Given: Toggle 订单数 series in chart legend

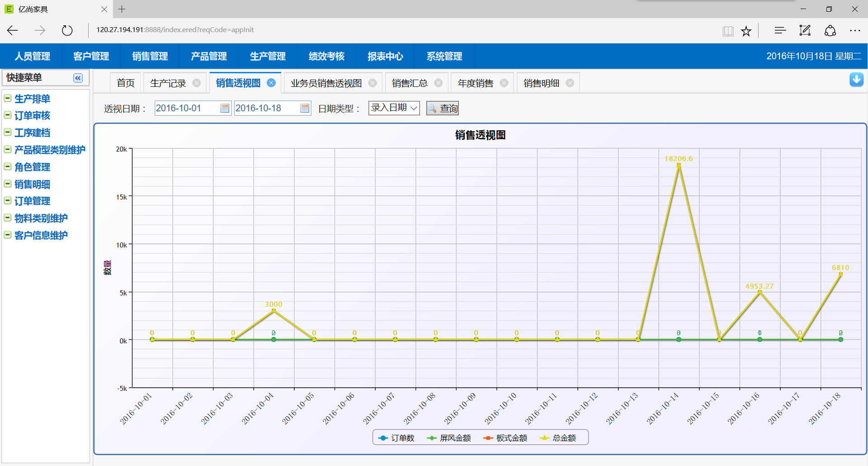Looking at the screenshot, I should (x=396, y=438).
